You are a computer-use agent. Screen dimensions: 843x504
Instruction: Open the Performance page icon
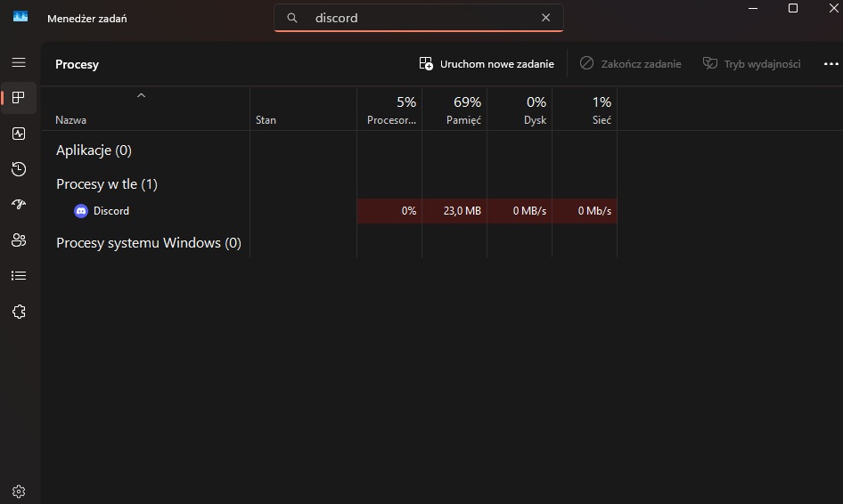(19, 134)
